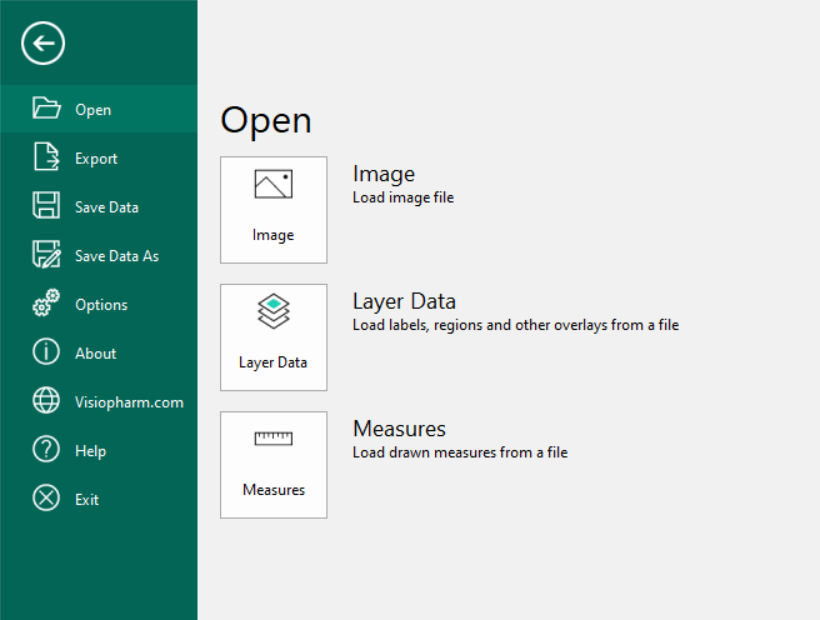Click the Measures tile label
The width and height of the screenshot is (820, 620).
pyautogui.click(x=274, y=490)
